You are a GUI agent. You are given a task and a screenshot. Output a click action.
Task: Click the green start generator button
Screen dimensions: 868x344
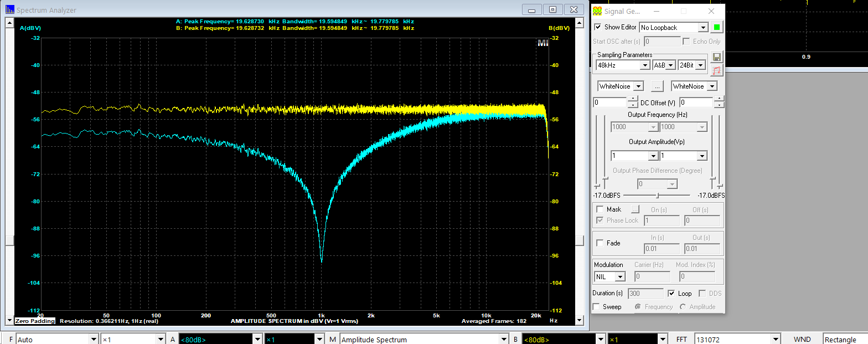(717, 27)
